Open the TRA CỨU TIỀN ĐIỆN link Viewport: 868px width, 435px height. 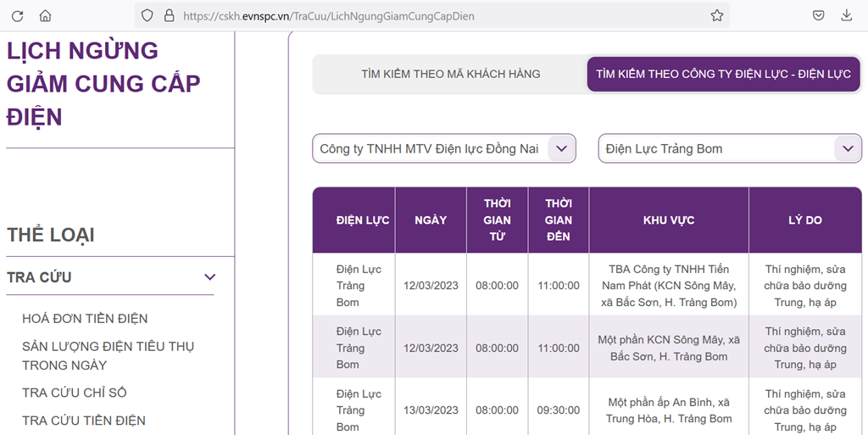click(84, 420)
